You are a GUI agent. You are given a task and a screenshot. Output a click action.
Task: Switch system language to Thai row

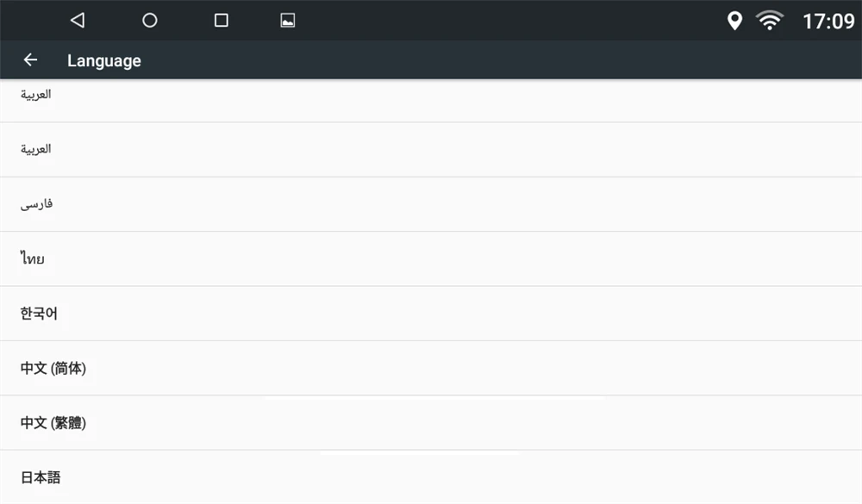pyautogui.click(x=431, y=258)
